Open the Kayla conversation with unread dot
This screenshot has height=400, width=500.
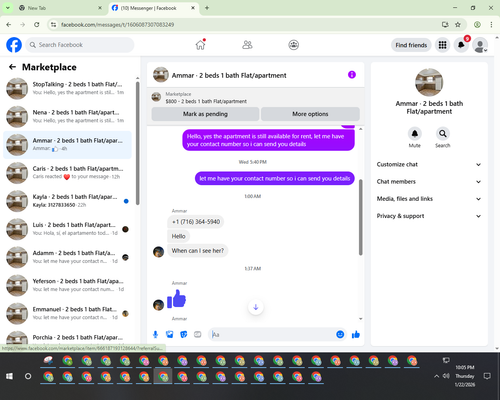67,201
